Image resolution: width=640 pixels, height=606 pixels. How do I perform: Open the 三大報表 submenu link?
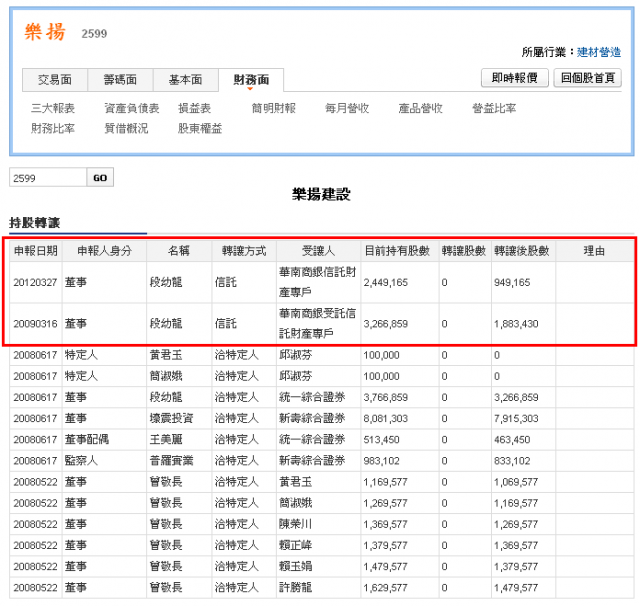53,108
